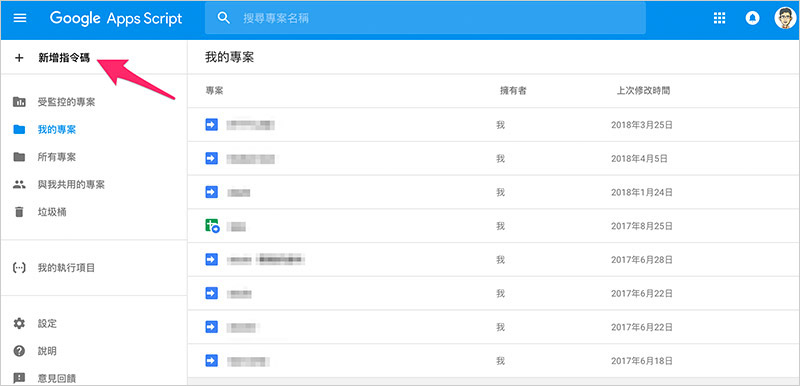This screenshot has width=800, height=386.
Task: Click the date 2018年1月24日
Action: coord(642,192)
